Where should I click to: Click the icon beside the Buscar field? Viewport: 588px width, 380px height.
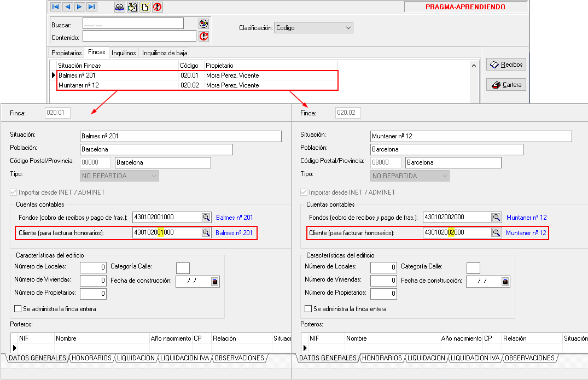click(x=203, y=24)
